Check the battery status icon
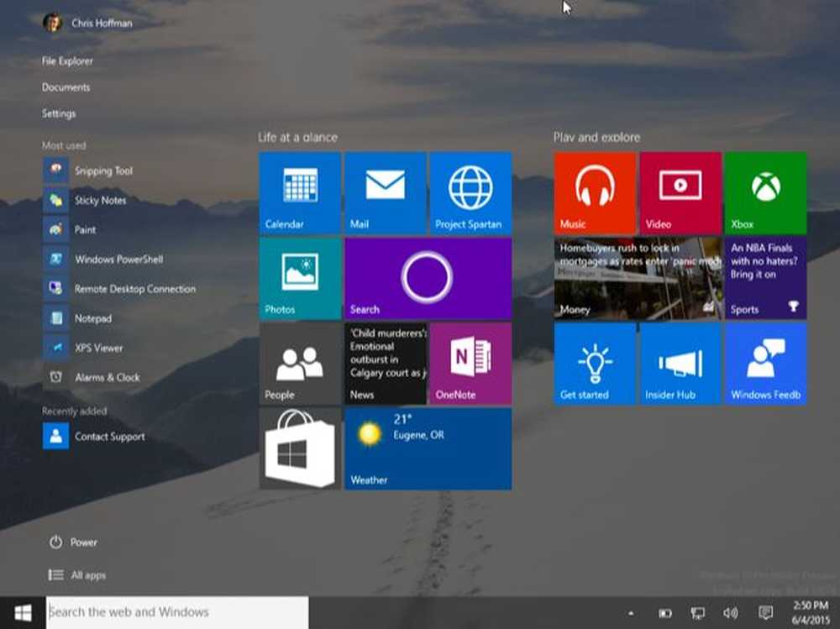Screen dimensions: 840x629 (664, 613)
